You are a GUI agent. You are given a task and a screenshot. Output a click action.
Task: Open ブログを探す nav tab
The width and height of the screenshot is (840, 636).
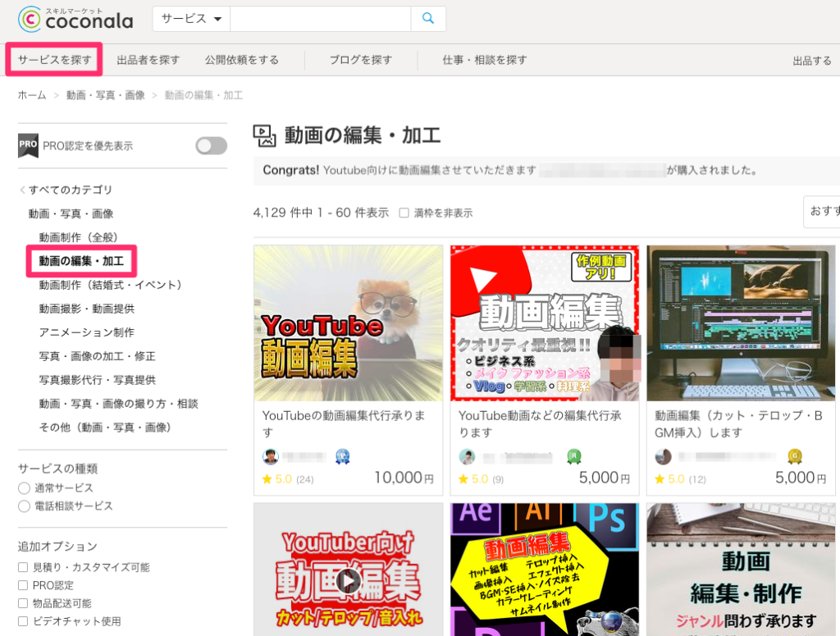point(361,59)
